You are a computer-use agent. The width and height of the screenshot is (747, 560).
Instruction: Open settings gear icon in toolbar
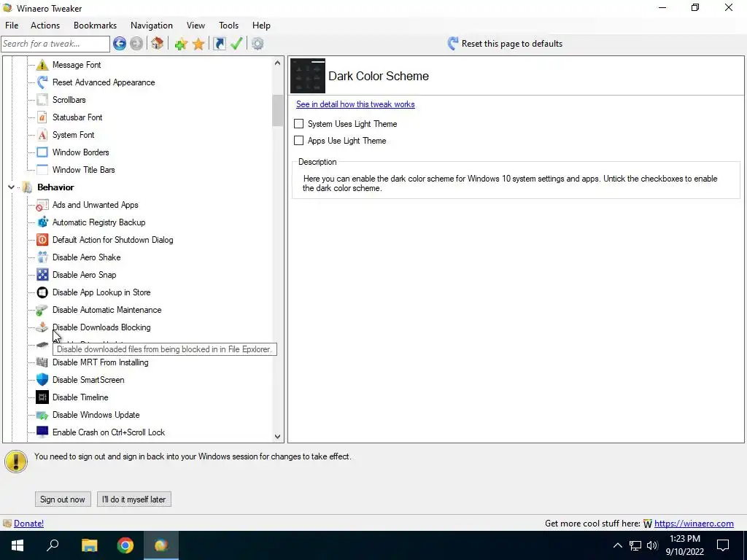click(258, 44)
